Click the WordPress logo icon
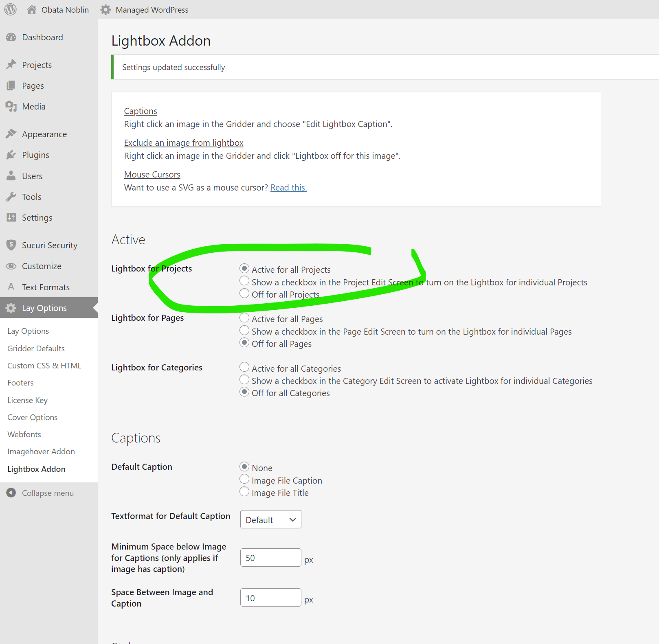The width and height of the screenshot is (659, 644). (x=11, y=9)
